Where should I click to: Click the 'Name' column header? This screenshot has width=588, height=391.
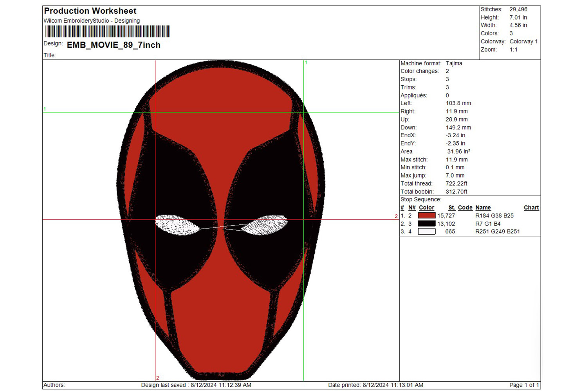pyautogui.click(x=483, y=208)
